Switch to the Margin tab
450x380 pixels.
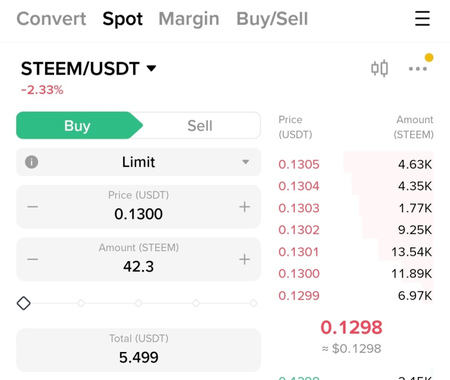(x=189, y=19)
